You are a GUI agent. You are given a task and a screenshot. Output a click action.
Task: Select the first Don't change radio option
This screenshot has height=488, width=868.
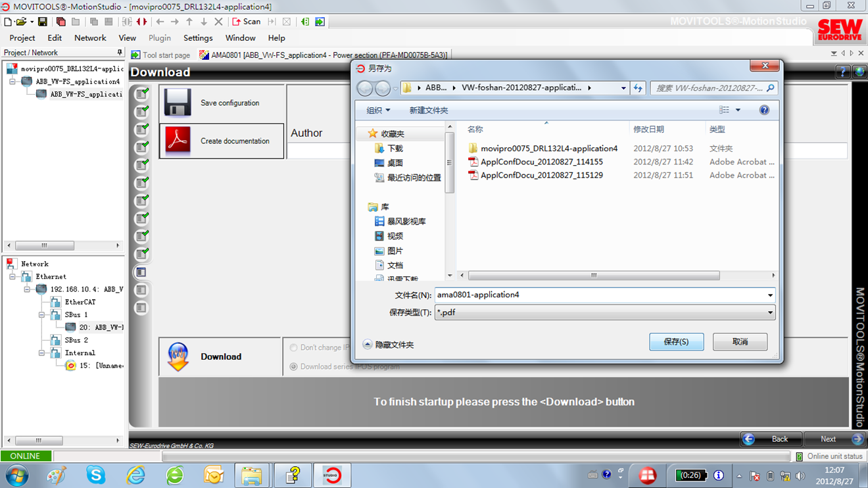[294, 347]
